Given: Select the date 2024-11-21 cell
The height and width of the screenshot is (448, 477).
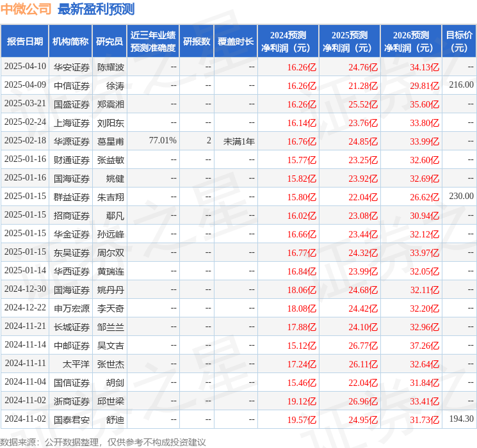Looking at the screenshot, I should coord(25,326).
